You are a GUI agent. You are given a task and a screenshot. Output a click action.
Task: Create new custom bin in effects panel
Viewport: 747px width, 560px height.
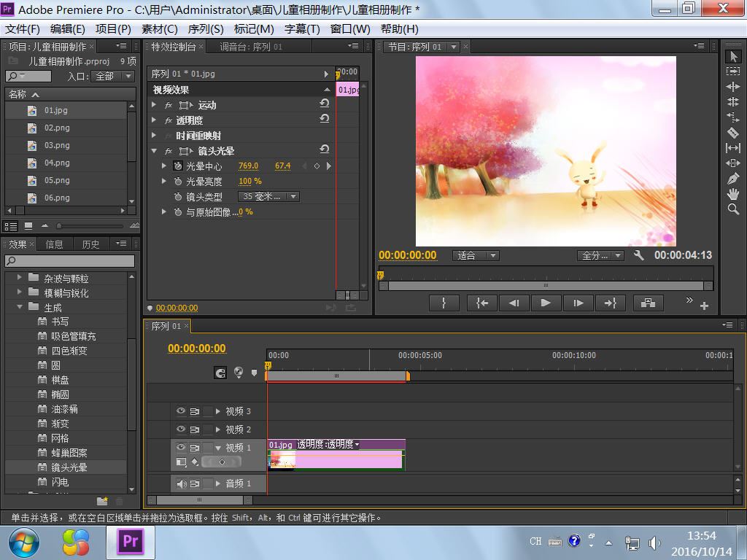pyautogui.click(x=102, y=501)
